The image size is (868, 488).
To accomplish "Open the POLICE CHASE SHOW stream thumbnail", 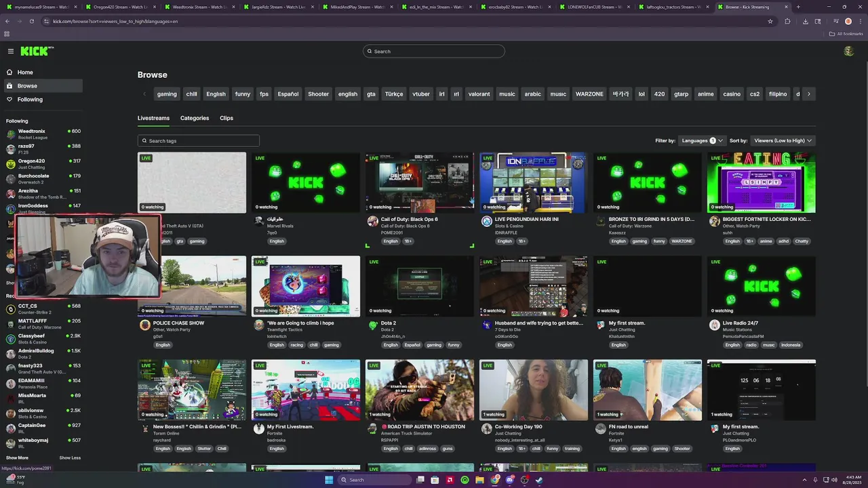I will [192, 286].
